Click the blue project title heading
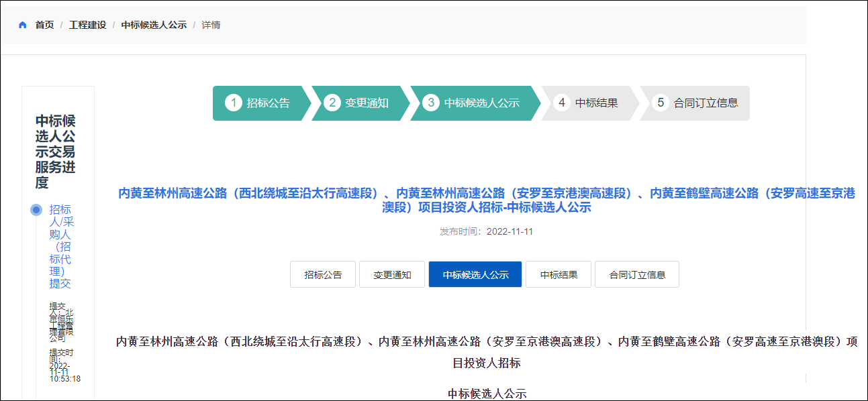The width and height of the screenshot is (868, 401). click(487, 200)
